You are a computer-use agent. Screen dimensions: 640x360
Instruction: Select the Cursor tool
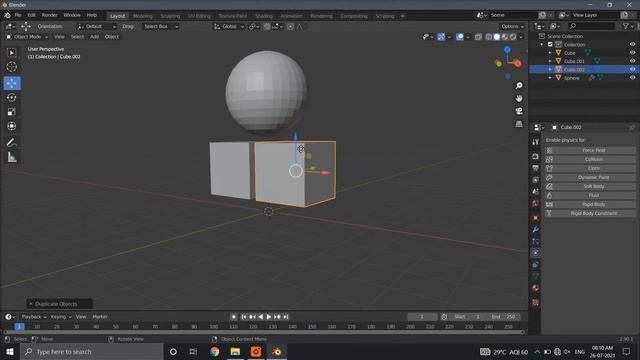point(11,67)
